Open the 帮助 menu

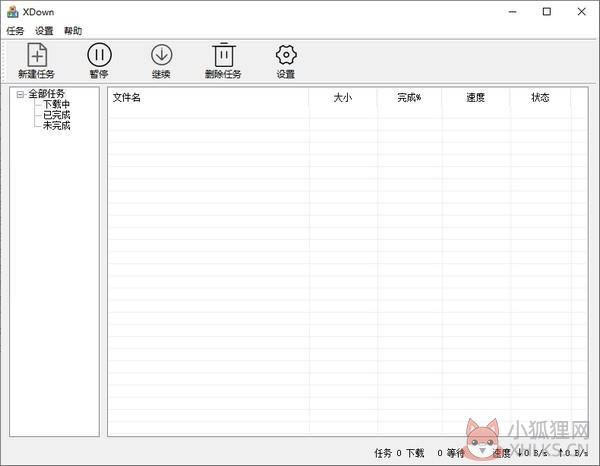pyautogui.click(x=73, y=31)
